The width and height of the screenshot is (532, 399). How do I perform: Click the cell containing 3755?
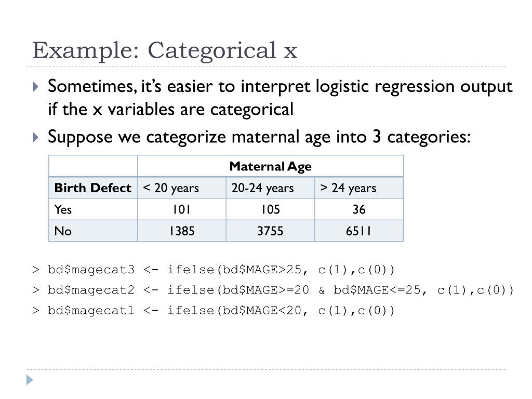270,231
